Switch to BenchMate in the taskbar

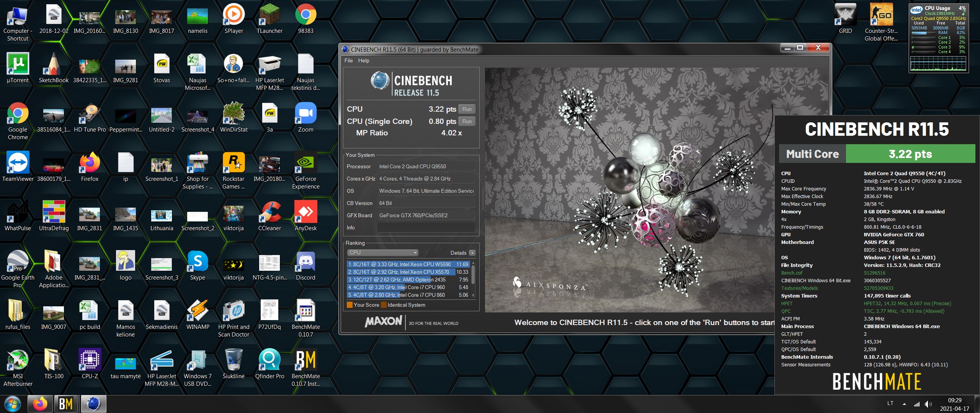coord(66,404)
